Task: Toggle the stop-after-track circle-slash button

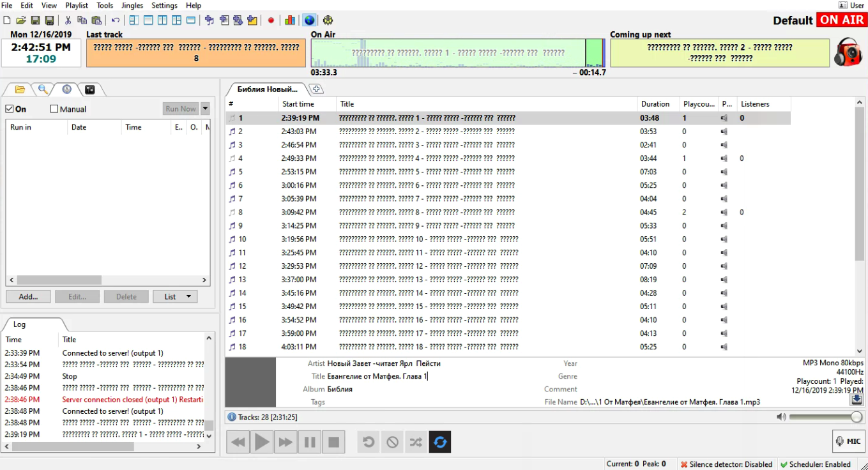Action: pyautogui.click(x=392, y=442)
